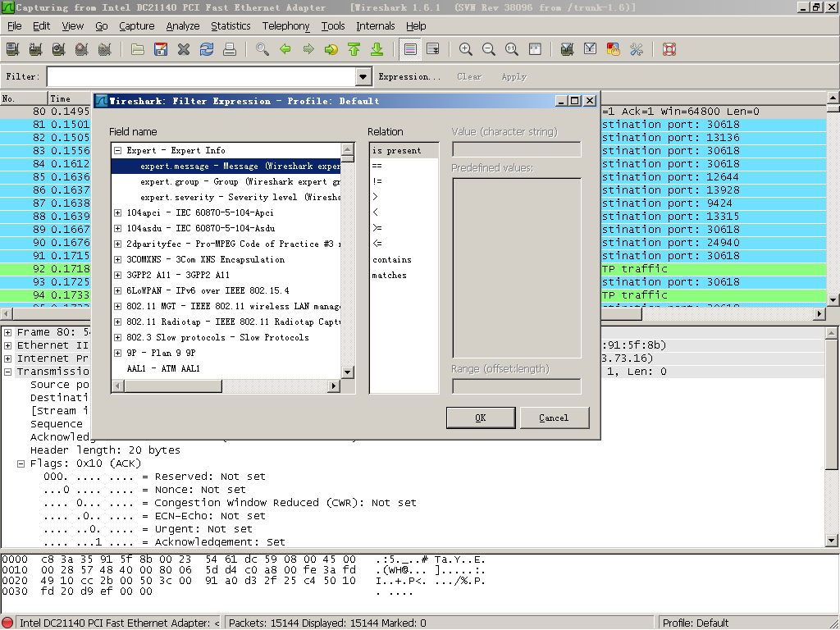The height and width of the screenshot is (630, 840).
Task: Select the expert.severity field
Action: (x=240, y=197)
